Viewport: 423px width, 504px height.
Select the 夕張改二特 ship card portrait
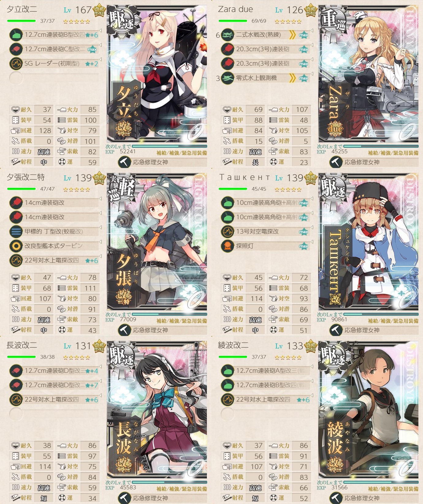[157, 242]
